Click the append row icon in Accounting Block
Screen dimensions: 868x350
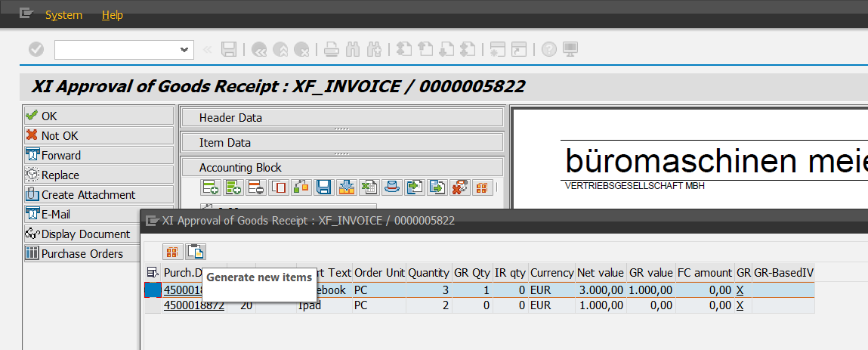209,187
